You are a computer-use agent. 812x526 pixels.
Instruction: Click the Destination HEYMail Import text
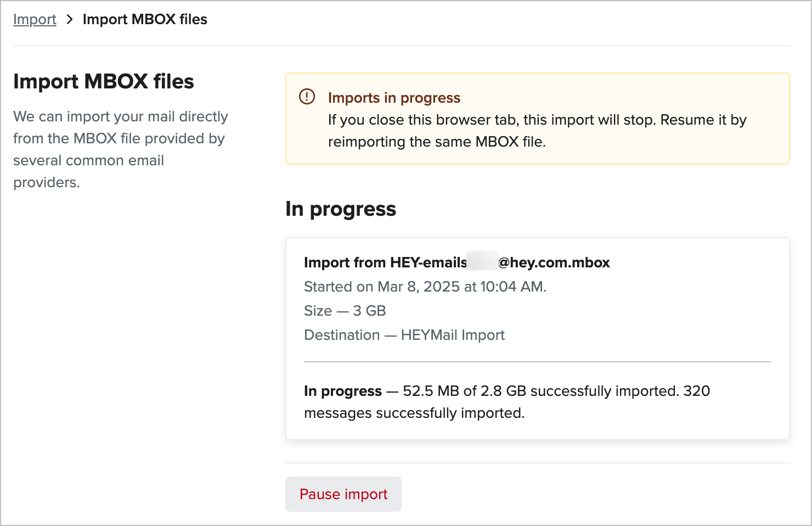click(x=404, y=335)
